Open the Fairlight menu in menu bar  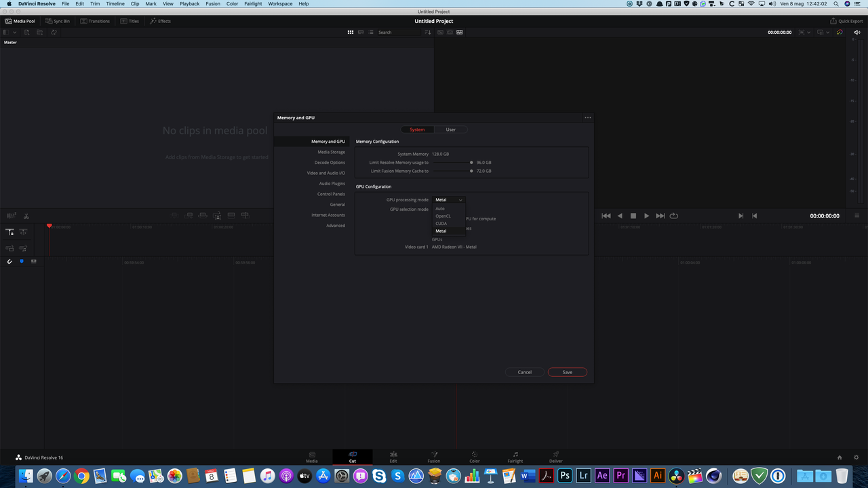click(253, 3)
